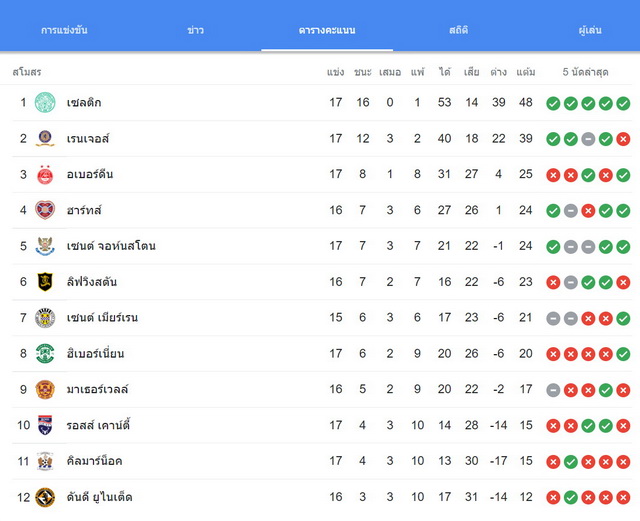
Task: Click the แต้ม column header
Action: 526,72
